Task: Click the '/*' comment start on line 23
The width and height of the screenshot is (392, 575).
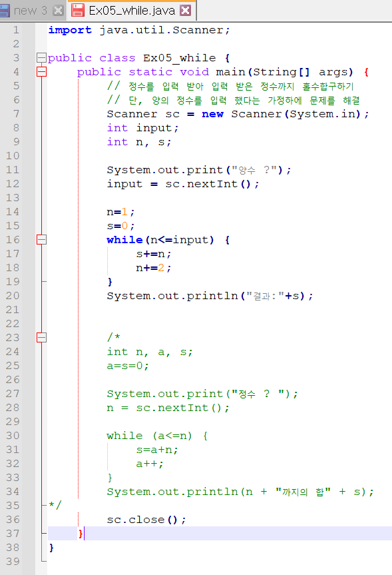Action: click(114, 337)
